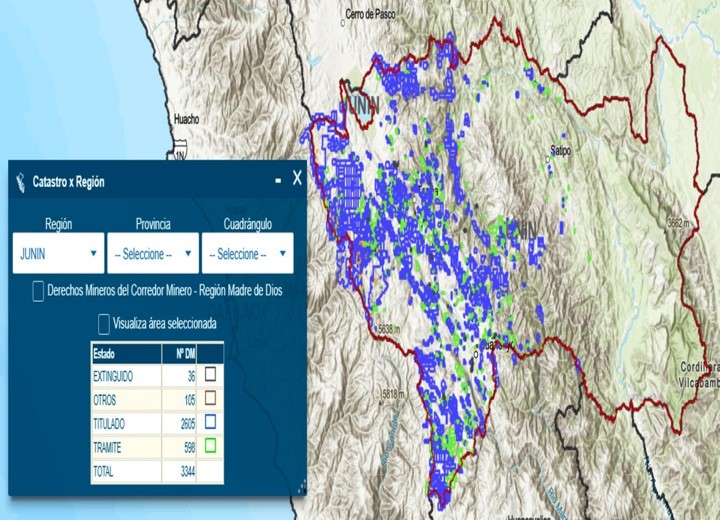
Task: Minimize the Catastro x Región panel
Action: click(x=277, y=181)
